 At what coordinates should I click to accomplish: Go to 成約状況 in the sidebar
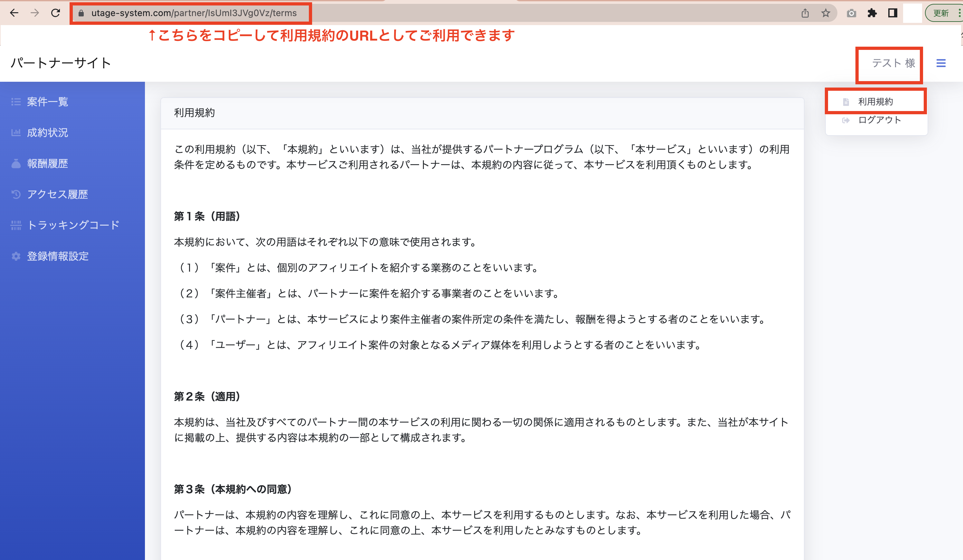tap(47, 133)
